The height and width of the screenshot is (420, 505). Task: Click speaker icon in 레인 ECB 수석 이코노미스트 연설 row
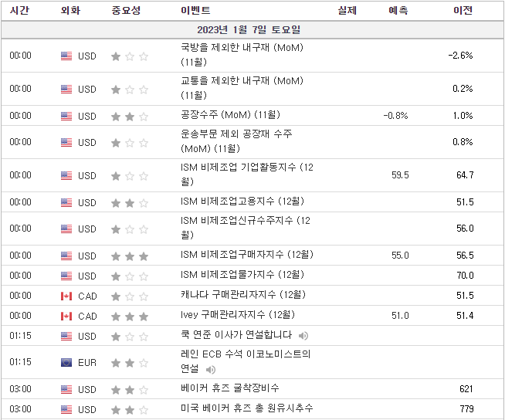tap(210, 370)
